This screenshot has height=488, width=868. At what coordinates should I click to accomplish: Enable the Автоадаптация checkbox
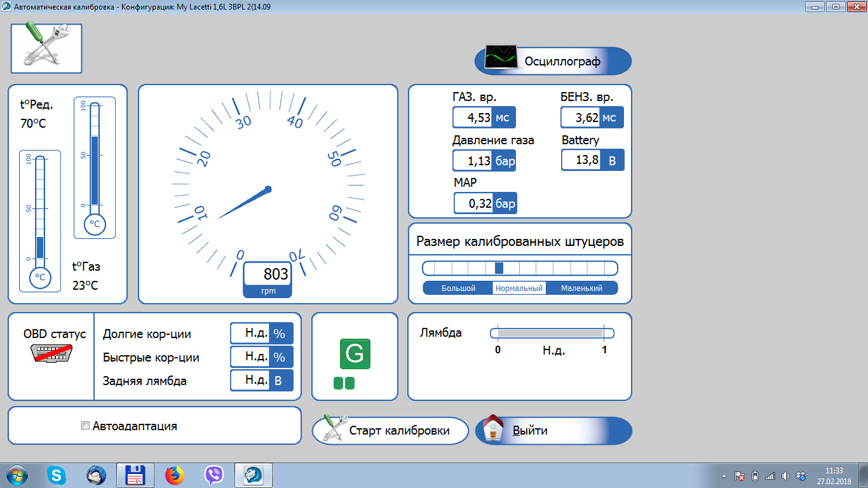pos(86,426)
